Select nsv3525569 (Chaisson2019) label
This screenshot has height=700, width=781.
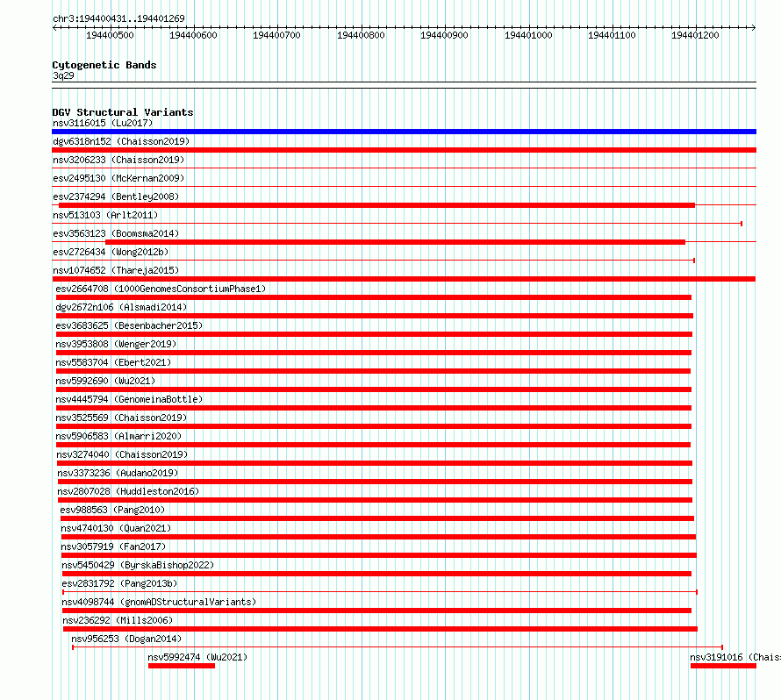pyautogui.click(x=121, y=418)
